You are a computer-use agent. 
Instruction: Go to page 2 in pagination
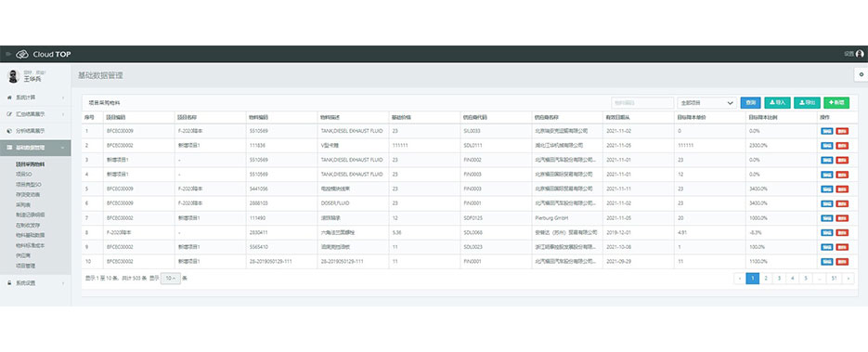(x=766, y=279)
